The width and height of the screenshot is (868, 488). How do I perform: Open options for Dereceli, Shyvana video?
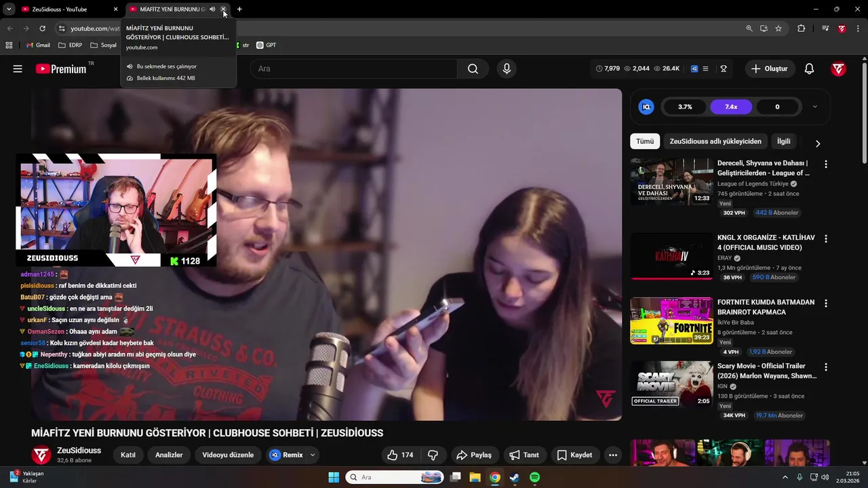(825, 164)
